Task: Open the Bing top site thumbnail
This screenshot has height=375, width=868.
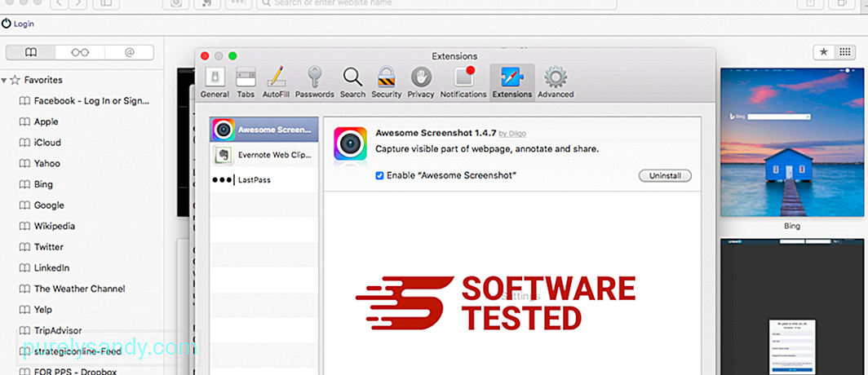Action: [x=791, y=143]
